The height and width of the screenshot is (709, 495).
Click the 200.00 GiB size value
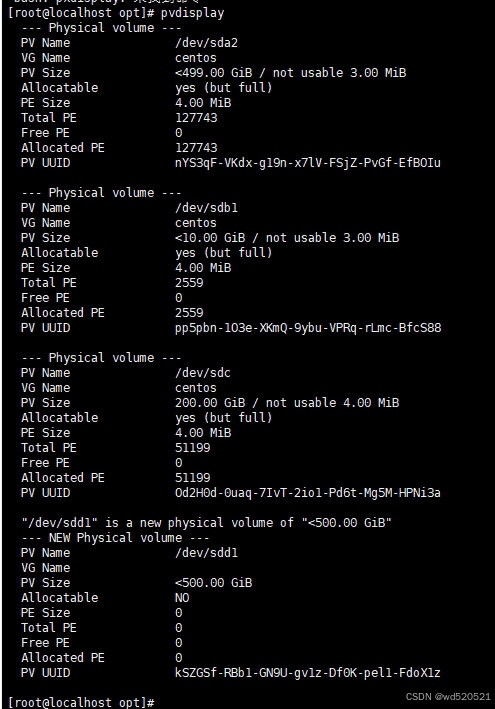210,403
